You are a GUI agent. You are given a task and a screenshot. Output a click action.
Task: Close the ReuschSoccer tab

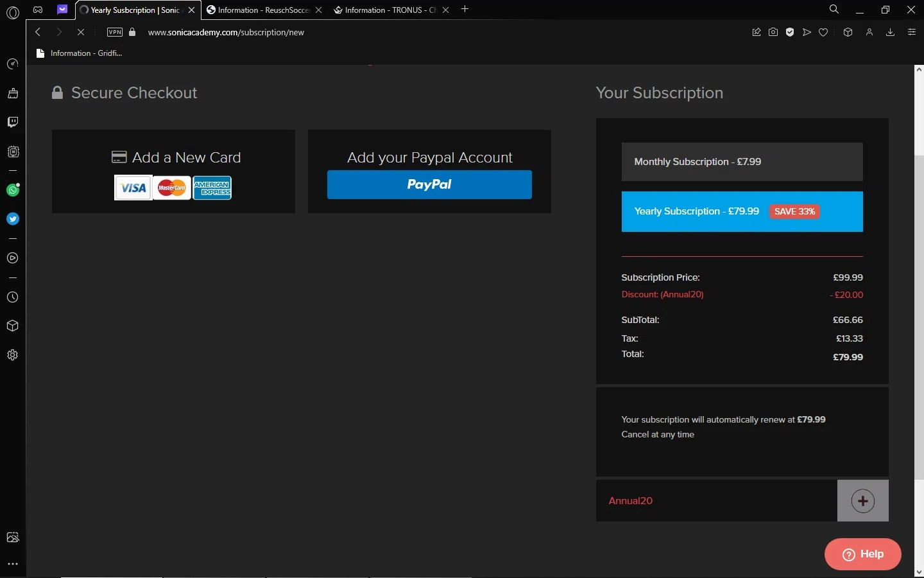[x=319, y=10]
